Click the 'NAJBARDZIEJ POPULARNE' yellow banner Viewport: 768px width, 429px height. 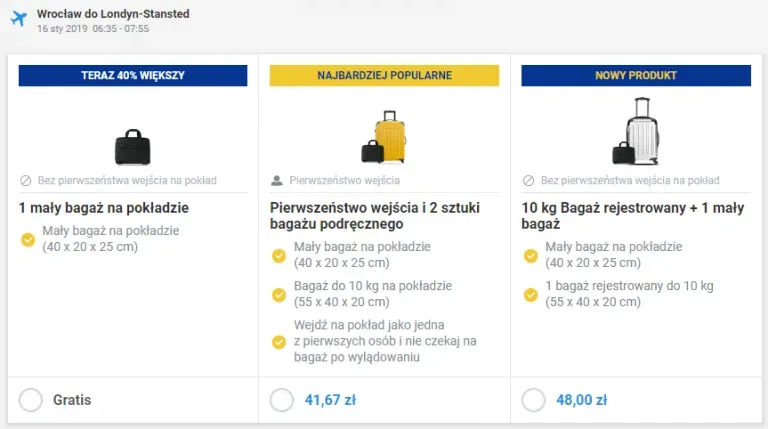click(384, 75)
